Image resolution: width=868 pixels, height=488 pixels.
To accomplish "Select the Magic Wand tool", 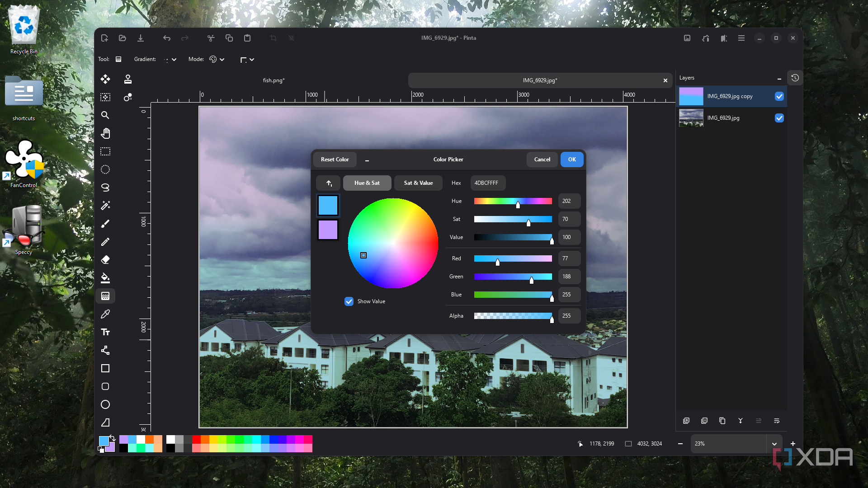I will coord(105,206).
